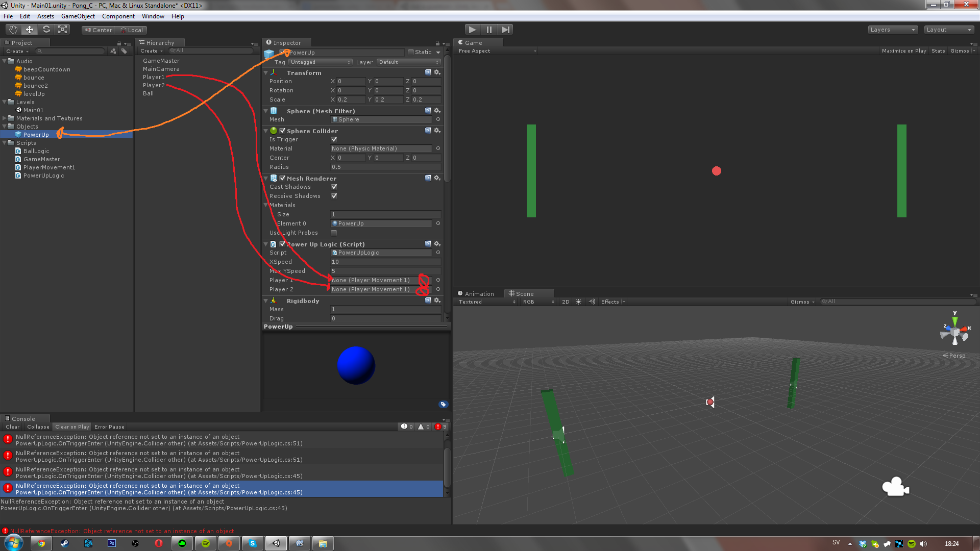Toggle Local handle rotation button
Viewport: 980px width, 551px height.
click(132, 30)
